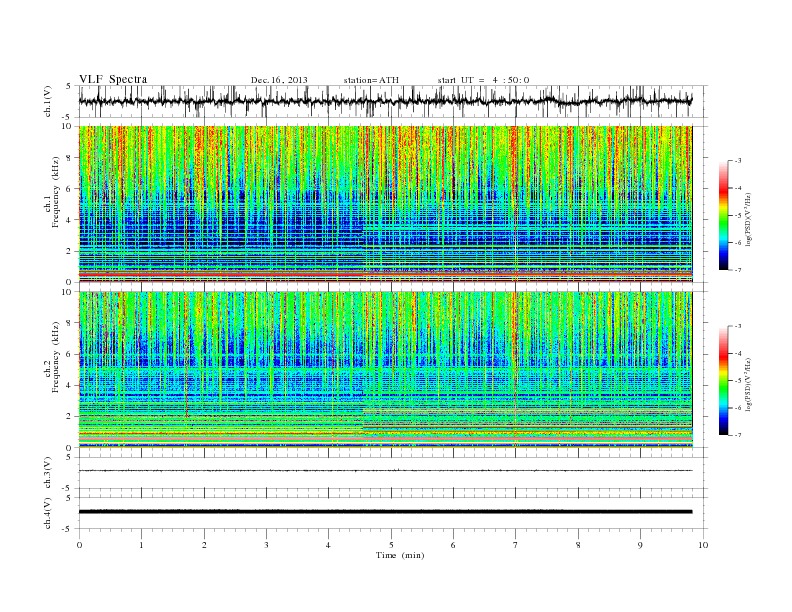Image resolution: width=792 pixels, height=612 pixels.
Task: Select the "start UT = 4:50:0" label
Action: pyautogui.click(x=483, y=80)
